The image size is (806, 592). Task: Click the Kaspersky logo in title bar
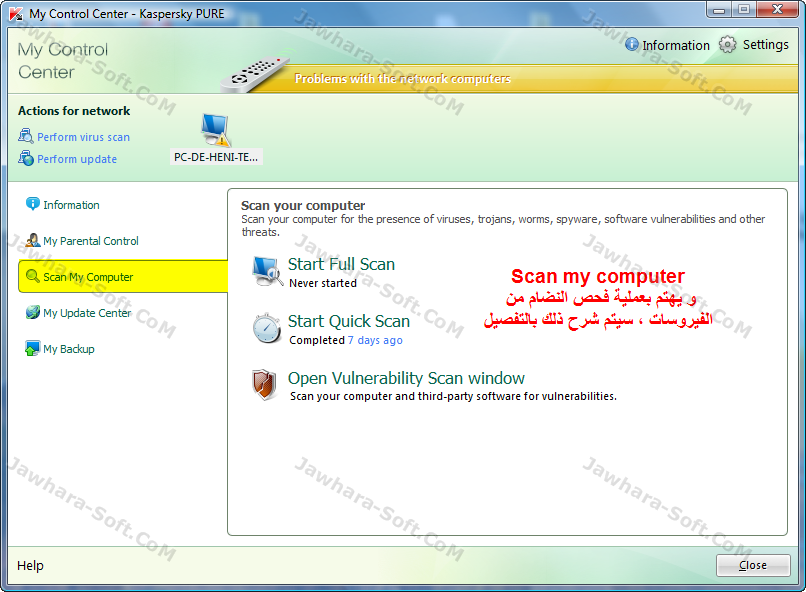pyautogui.click(x=16, y=14)
